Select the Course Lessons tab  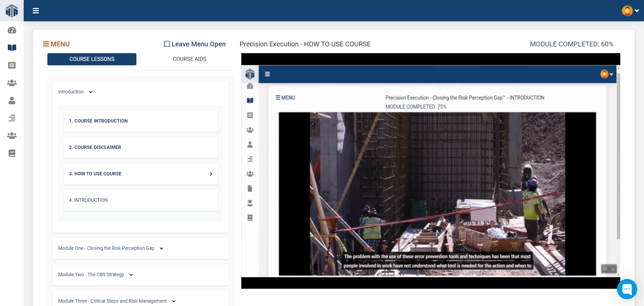[92, 59]
